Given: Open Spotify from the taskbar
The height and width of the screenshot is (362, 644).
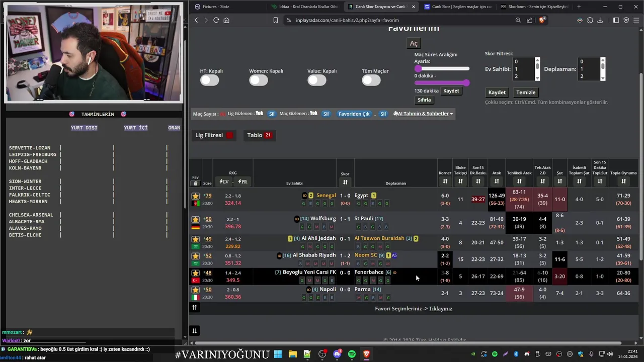Looking at the screenshot, I should click(x=352, y=354).
